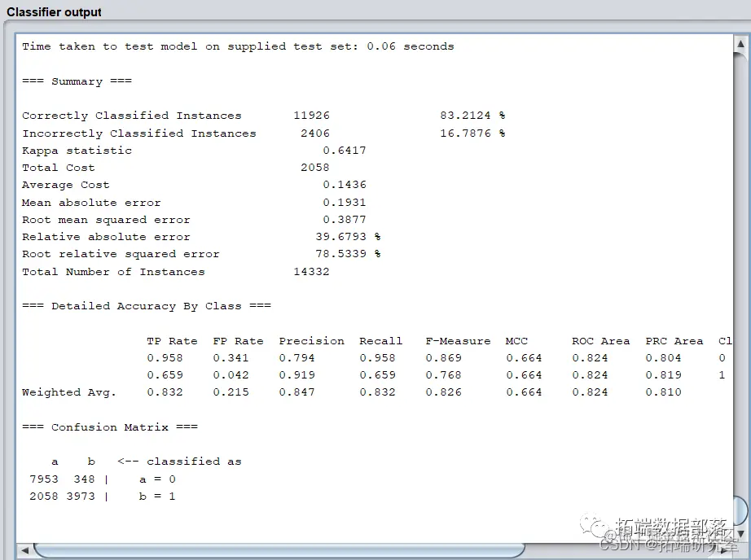Click the horizontal scrollbar thumb
This screenshot has height=560, width=751.
pyautogui.click(x=279, y=550)
